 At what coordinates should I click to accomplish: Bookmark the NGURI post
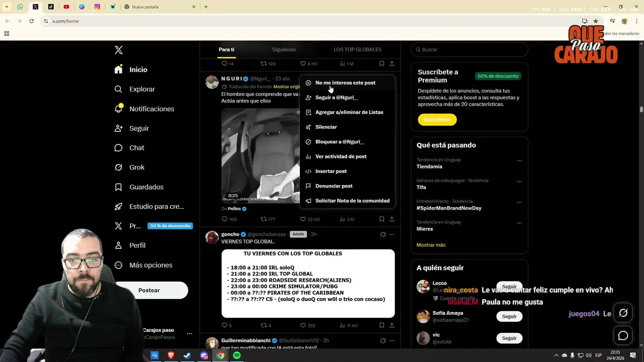tap(382, 219)
